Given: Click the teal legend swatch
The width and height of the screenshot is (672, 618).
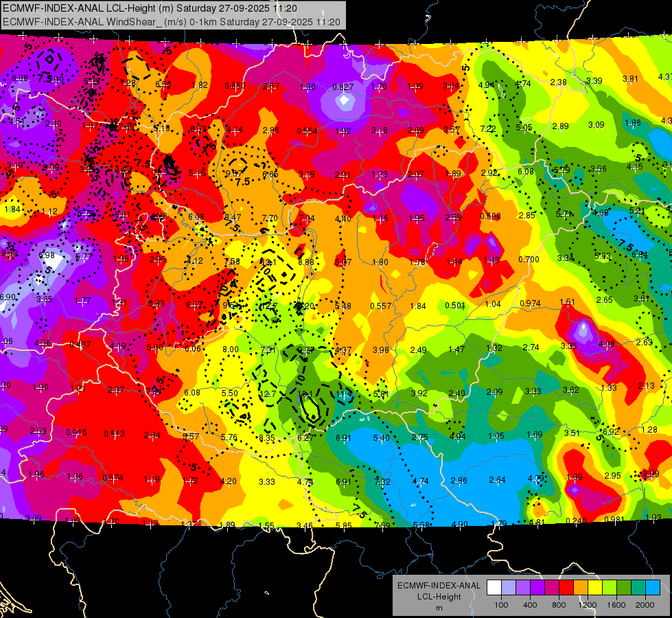Looking at the screenshot, I should [638, 588].
